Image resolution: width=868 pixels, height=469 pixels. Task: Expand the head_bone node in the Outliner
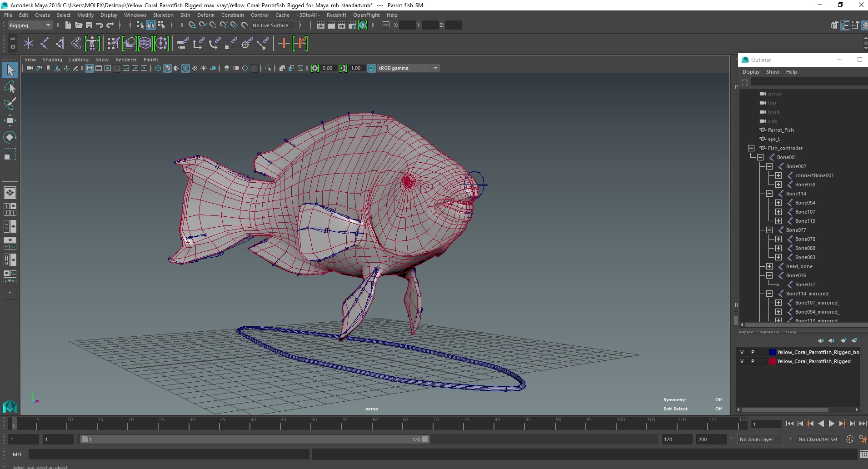point(769,266)
